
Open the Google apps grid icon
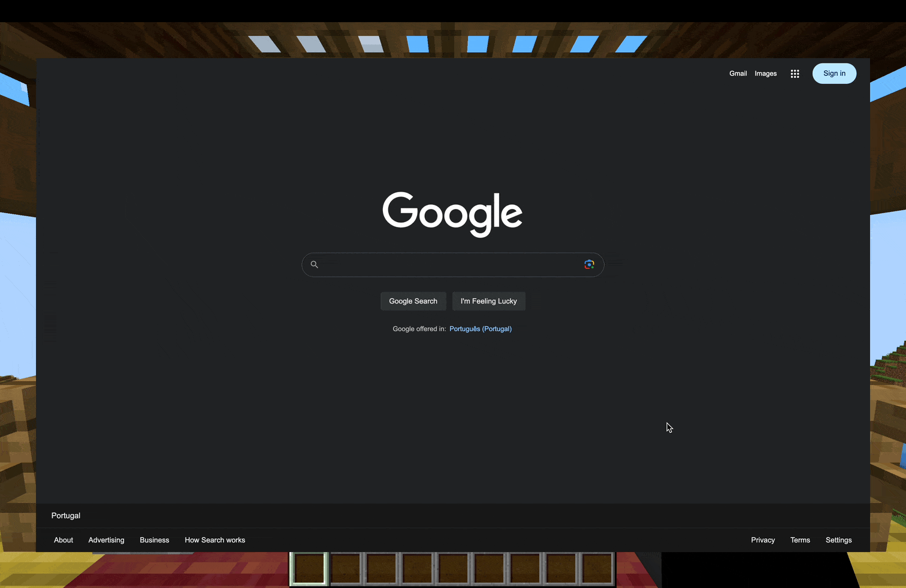[795, 74]
